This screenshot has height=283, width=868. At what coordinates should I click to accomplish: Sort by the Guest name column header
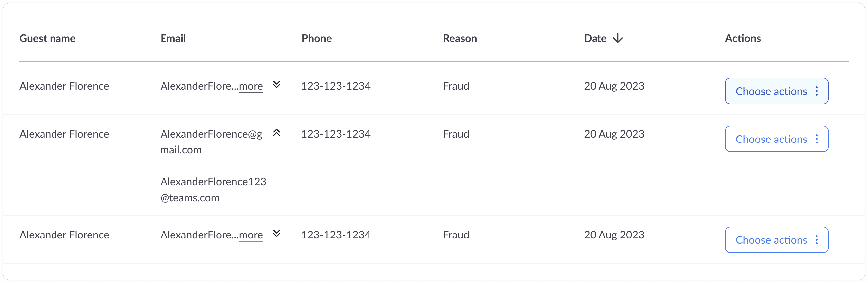(x=48, y=38)
